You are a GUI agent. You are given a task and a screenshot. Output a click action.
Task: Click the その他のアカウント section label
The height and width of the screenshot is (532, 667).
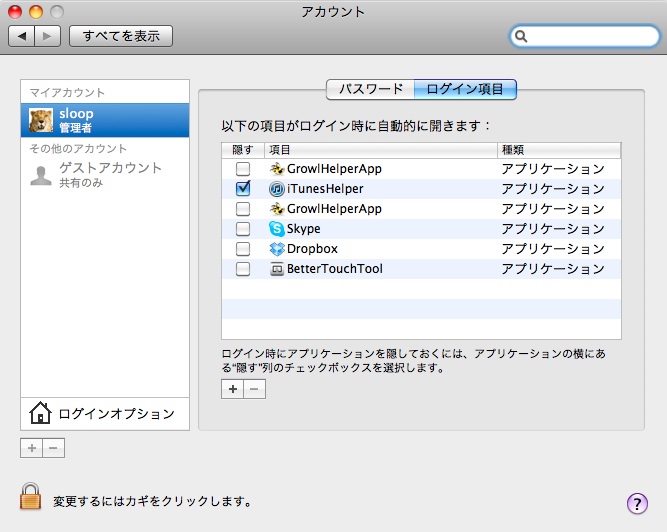click(x=78, y=148)
